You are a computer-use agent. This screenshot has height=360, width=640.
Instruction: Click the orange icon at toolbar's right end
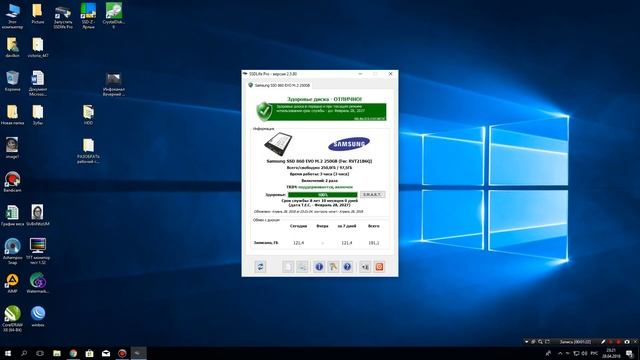click(x=379, y=267)
